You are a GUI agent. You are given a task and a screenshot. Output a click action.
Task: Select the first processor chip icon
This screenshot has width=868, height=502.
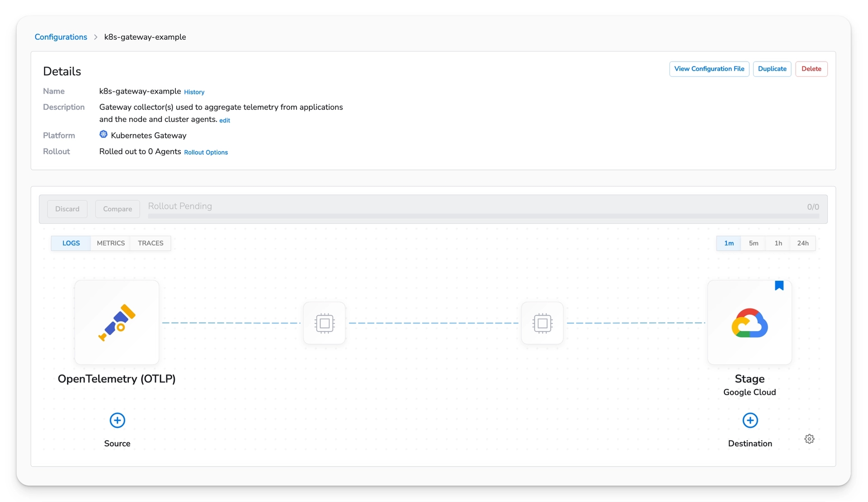(324, 323)
